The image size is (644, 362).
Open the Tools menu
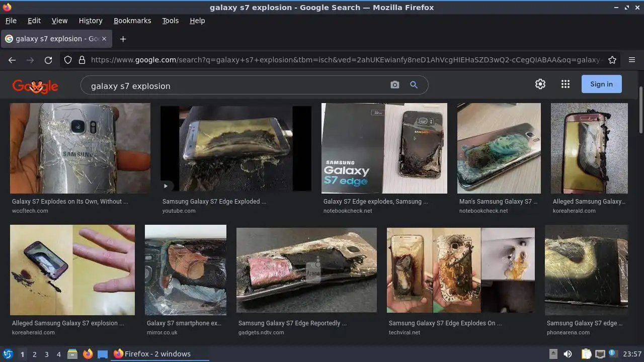point(170,21)
